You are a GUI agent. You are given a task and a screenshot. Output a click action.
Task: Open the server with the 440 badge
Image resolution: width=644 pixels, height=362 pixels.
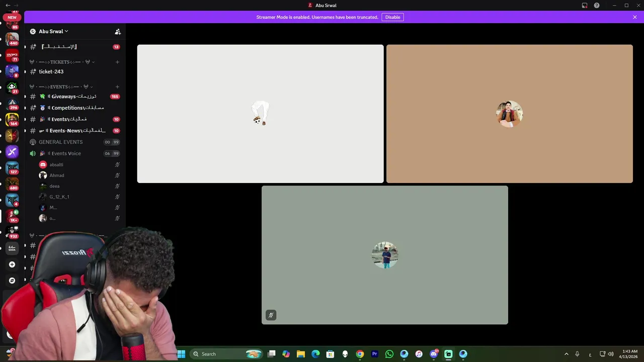12,39
